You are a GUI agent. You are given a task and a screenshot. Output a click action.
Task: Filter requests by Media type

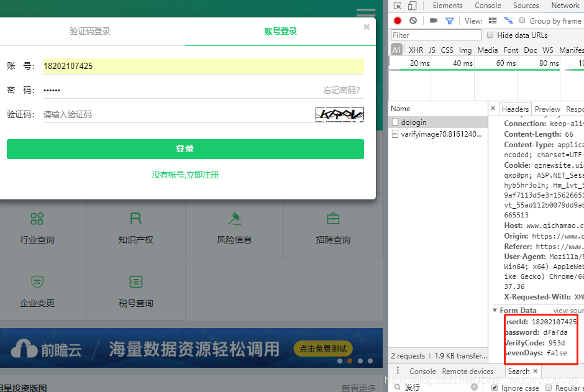[488, 50]
